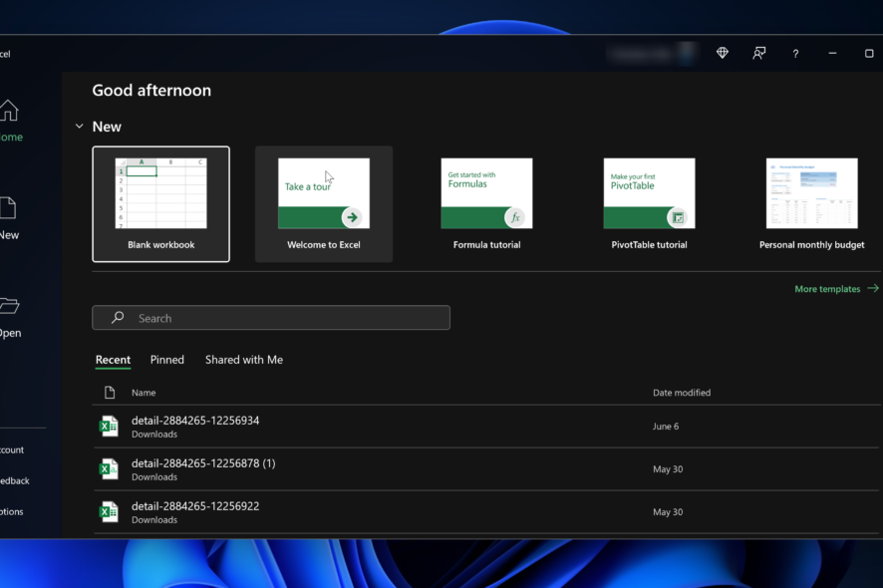The image size is (883, 588).
Task: Click into the Search field
Action: [271, 318]
